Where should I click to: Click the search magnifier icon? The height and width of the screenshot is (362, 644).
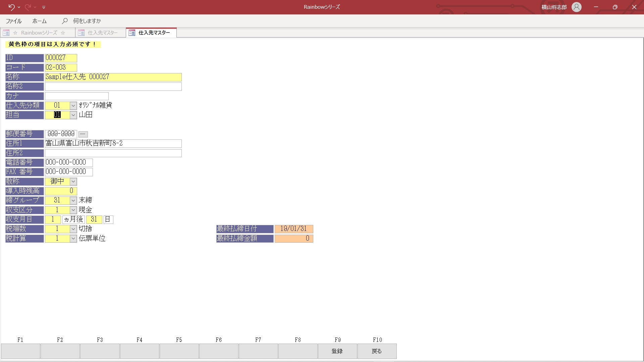(65, 21)
